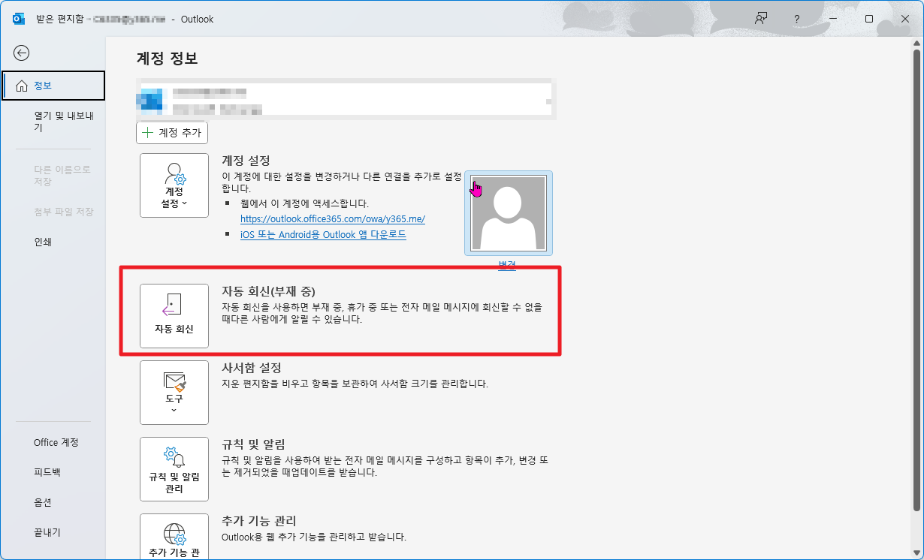The width and height of the screenshot is (924, 560).
Task: Click the Outlook app icon in title bar
Action: [x=19, y=19]
